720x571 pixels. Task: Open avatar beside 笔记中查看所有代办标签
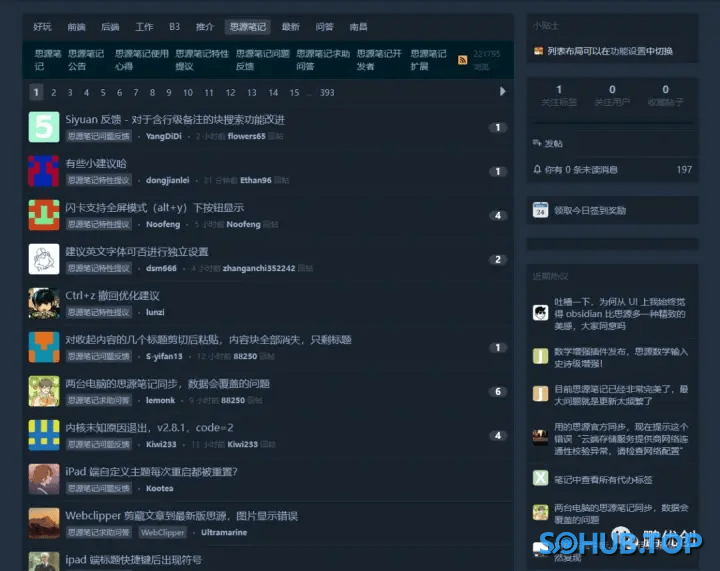coord(540,478)
